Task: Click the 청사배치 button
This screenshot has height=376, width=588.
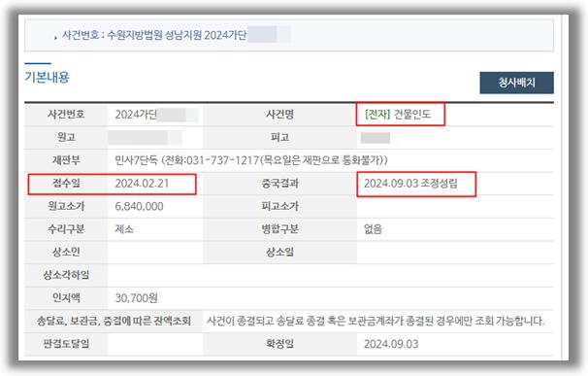Action: (x=516, y=83)
